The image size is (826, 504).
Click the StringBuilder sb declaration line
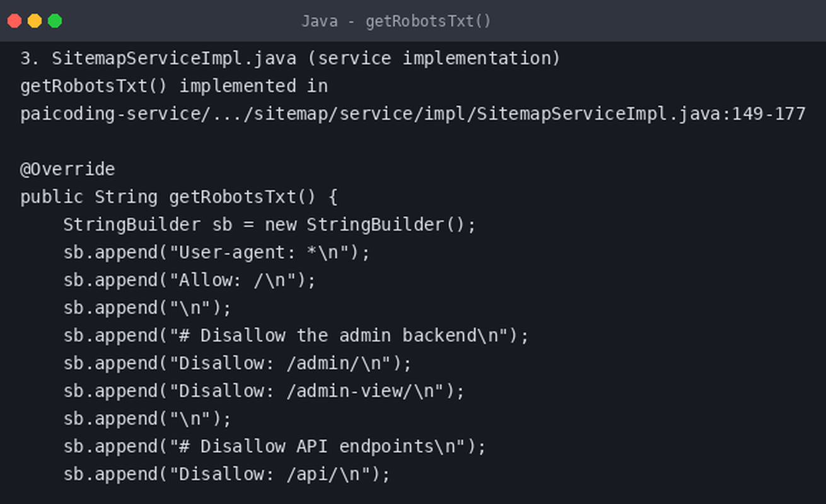(x=269, y=225)
